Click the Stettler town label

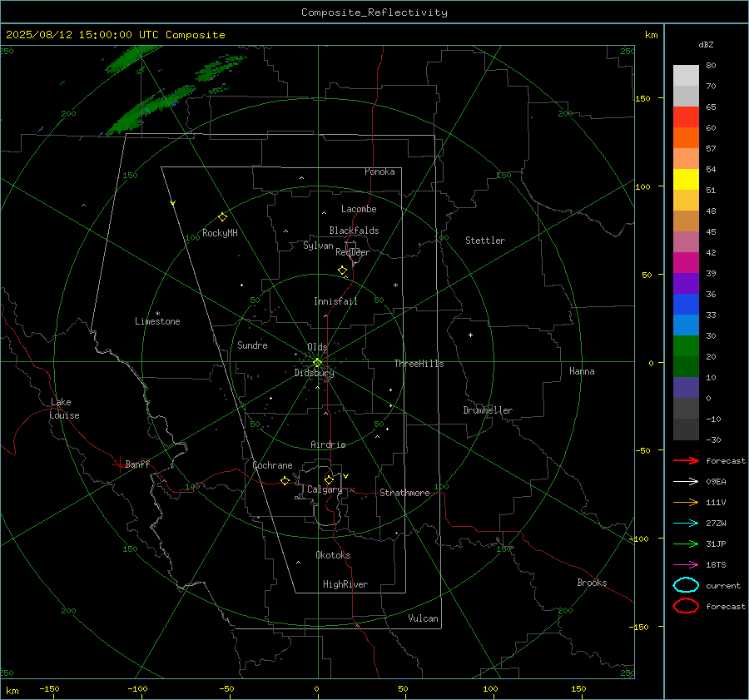[x=485, y=241]
